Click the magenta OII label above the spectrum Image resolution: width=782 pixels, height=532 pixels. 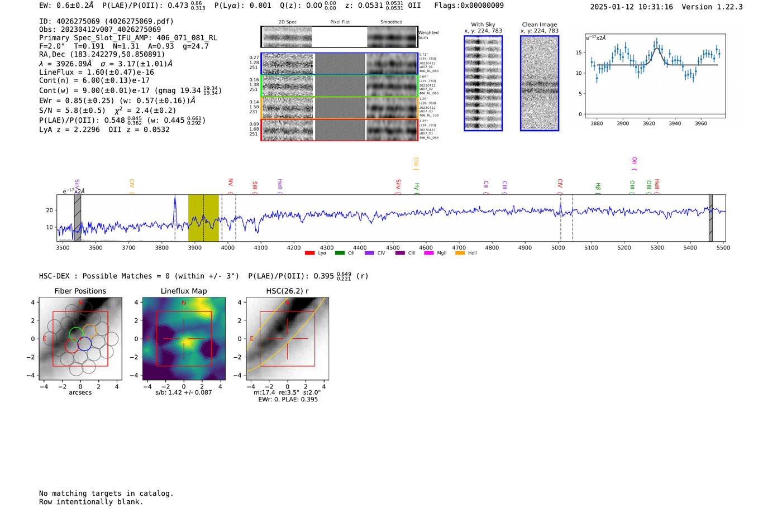634,164
